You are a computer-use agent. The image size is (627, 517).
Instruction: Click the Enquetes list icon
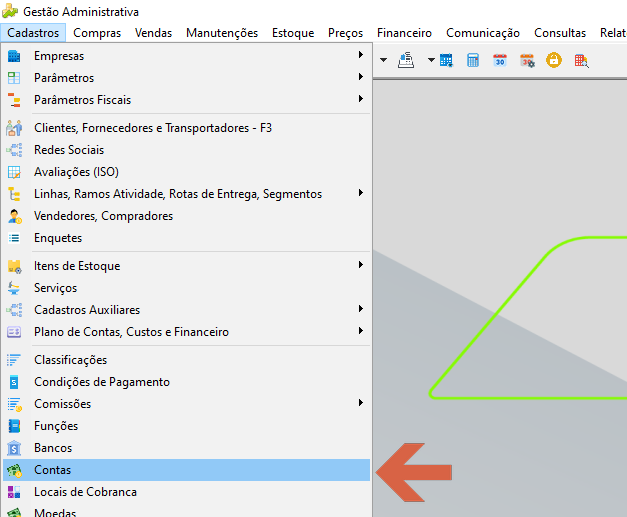(x=14, y=238)
